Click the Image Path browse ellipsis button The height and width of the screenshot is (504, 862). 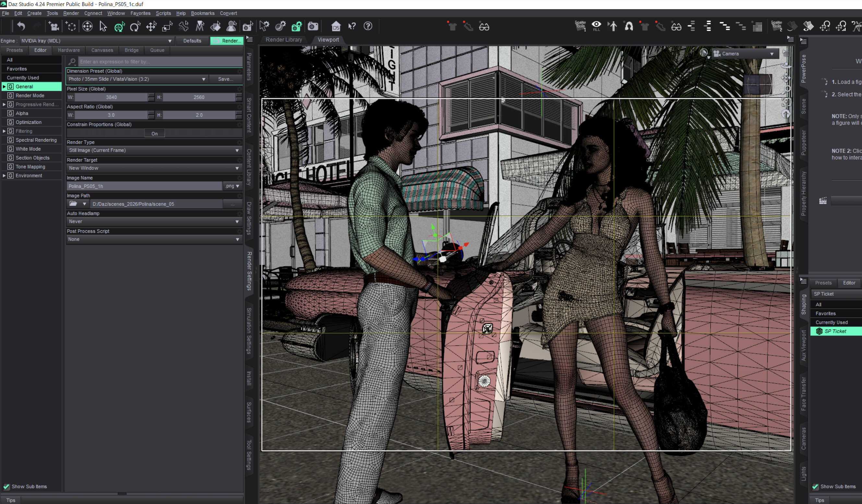click(x=232, y=204)
